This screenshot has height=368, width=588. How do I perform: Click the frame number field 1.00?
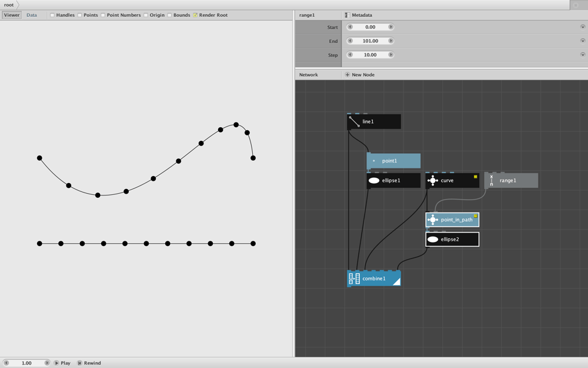click(x=26, y=363)
